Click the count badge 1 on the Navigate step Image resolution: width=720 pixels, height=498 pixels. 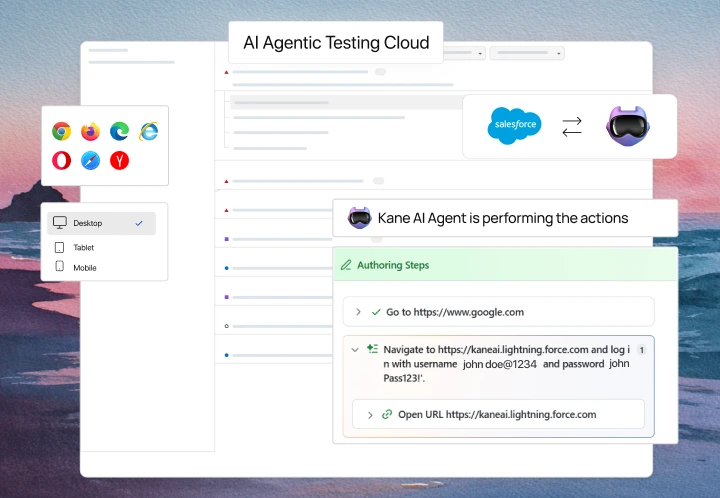[641, 350]
